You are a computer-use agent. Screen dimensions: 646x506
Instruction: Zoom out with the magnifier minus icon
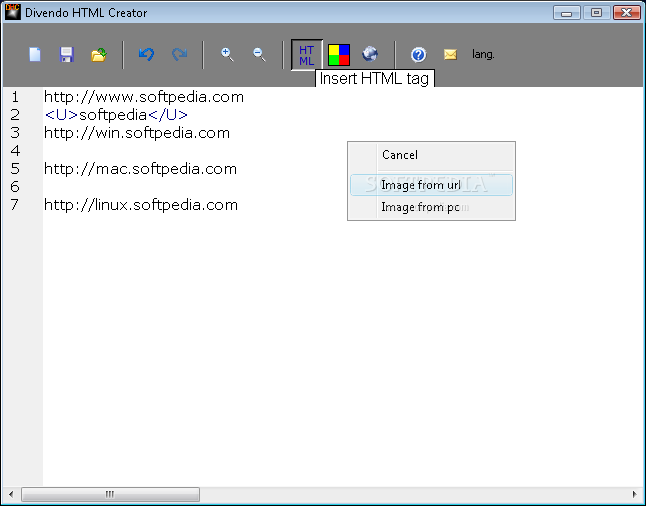point(260,54)
